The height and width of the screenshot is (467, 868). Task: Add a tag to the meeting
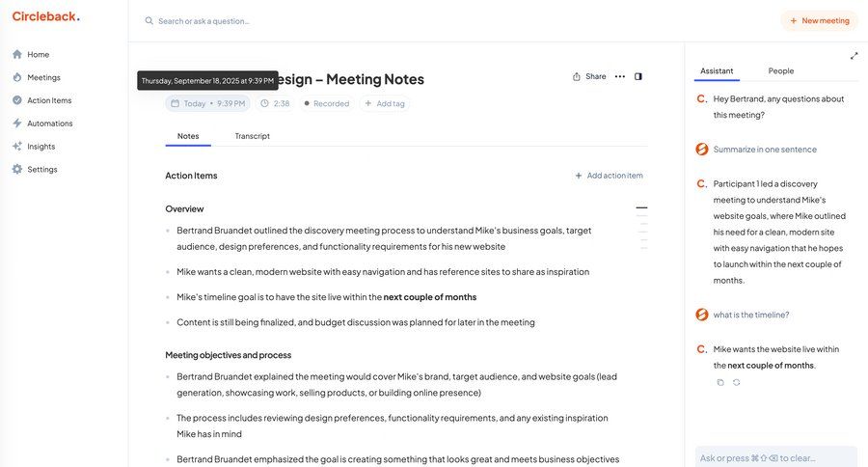click(384, 103)
